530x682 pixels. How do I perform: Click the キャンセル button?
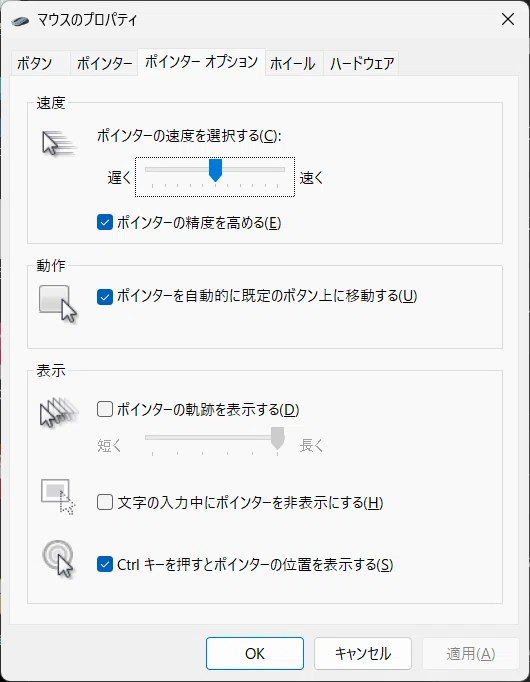(363, 653)
